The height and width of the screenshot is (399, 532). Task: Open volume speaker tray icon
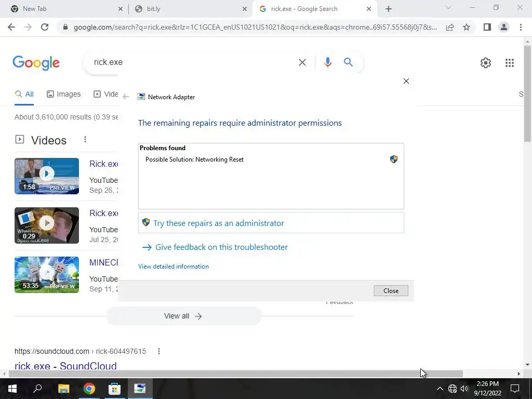point(464,389)
